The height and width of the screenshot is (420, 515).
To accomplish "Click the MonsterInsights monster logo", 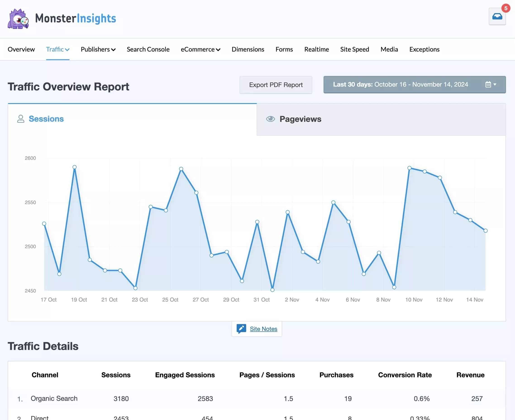I will [18, 19].
